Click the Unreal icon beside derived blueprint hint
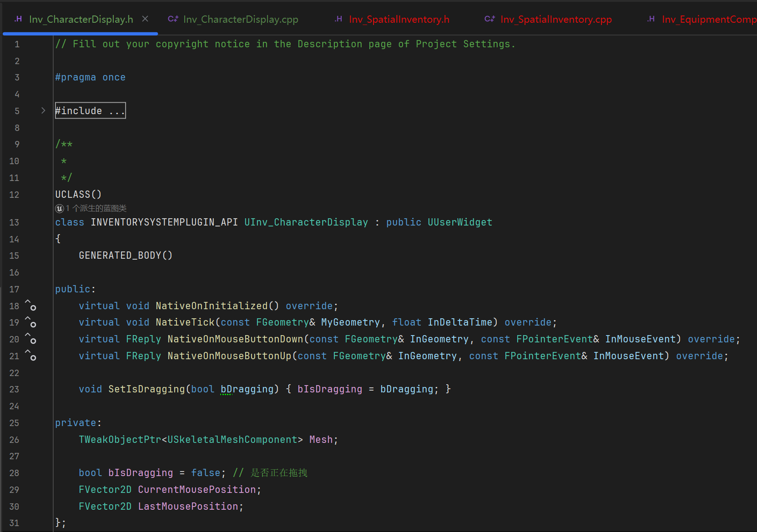The height and width of the screenshot is (532, 757). [x=60, y=208]
